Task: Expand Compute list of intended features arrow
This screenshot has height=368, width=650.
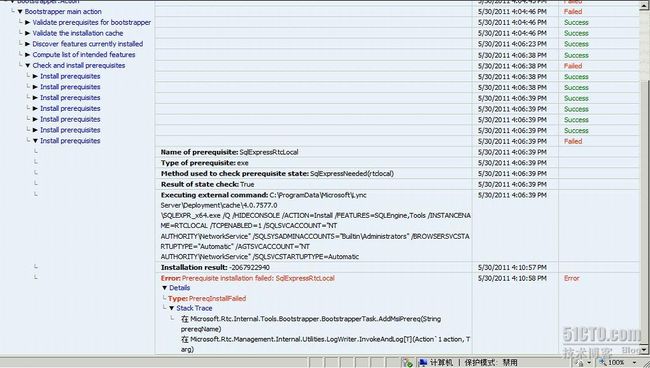Action: click(27, 55)
